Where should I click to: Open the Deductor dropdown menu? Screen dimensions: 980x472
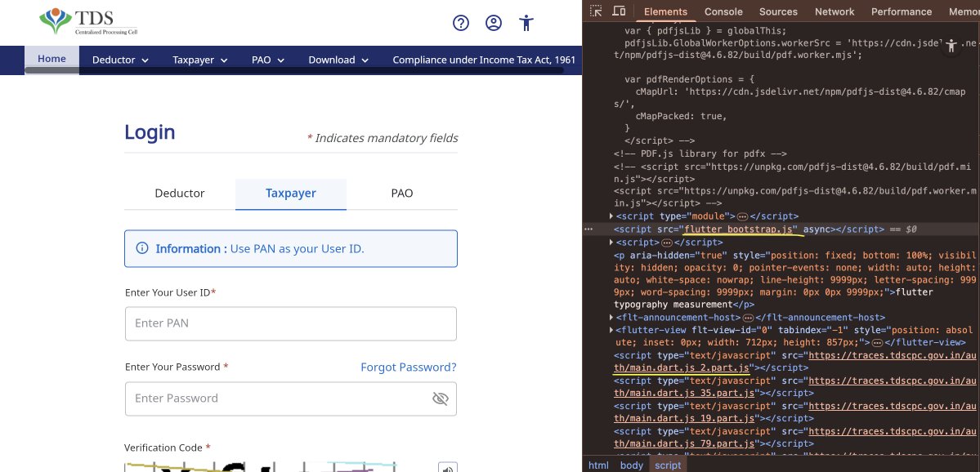tap(120, 60)
